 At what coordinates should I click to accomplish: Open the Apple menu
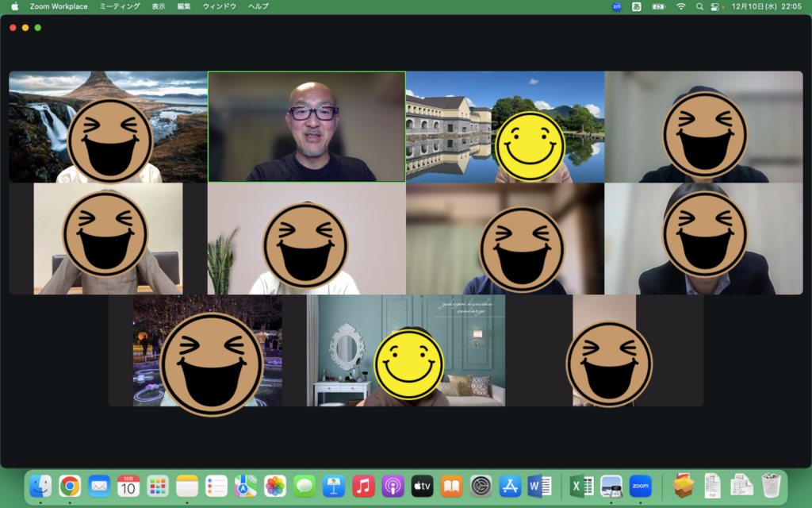(14, 6)
